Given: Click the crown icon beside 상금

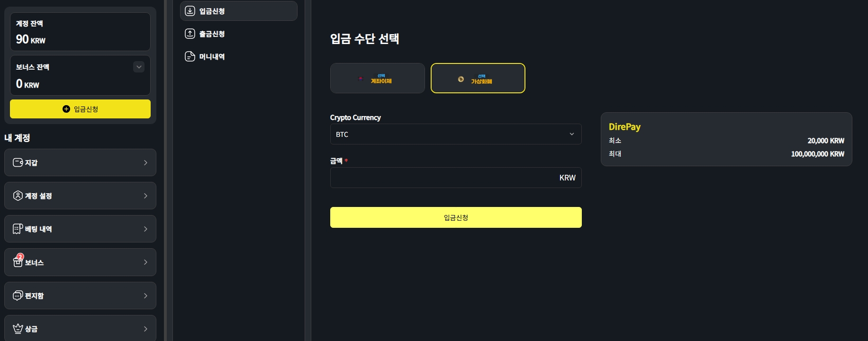Looking at the screenshot, I should (x=18, y=329).
